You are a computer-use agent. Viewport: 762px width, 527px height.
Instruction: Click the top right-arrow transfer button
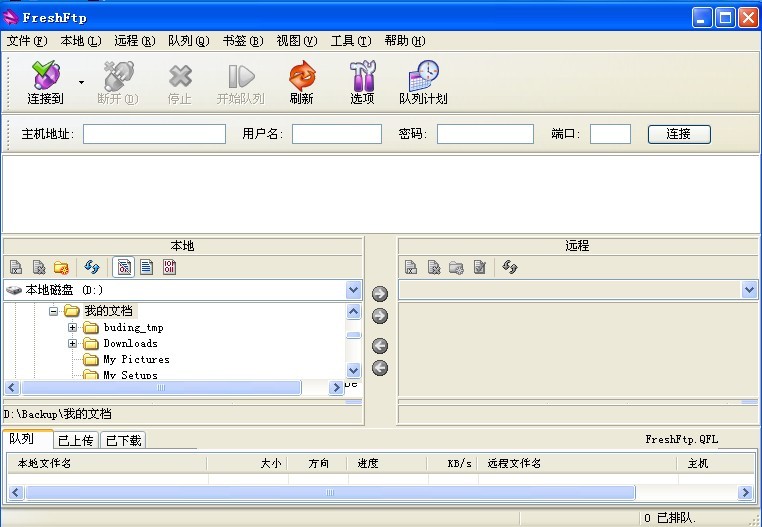380,294
